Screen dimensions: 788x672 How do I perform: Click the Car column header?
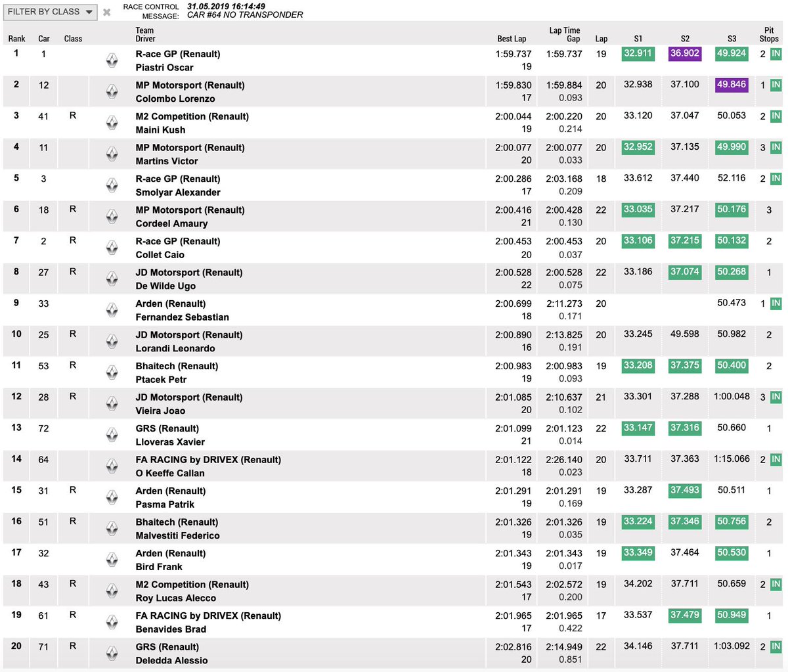click(x=44, y=39)
